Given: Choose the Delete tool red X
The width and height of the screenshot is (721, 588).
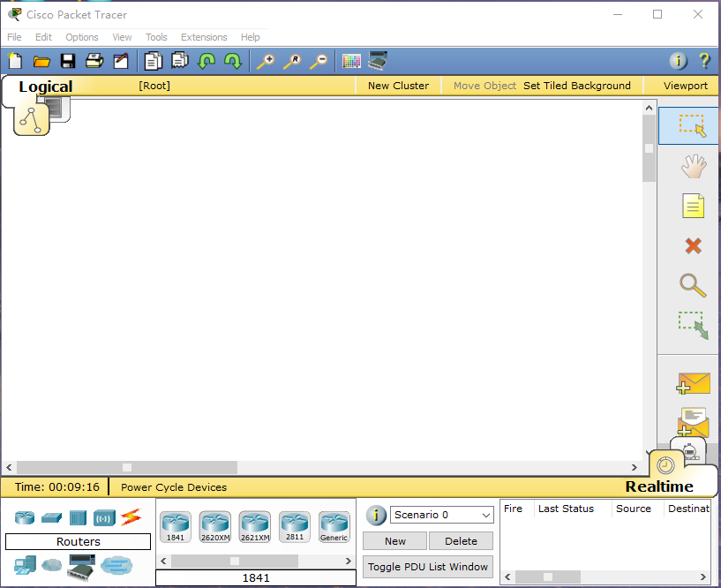Looking at the screenshot, I should (694, 246).
